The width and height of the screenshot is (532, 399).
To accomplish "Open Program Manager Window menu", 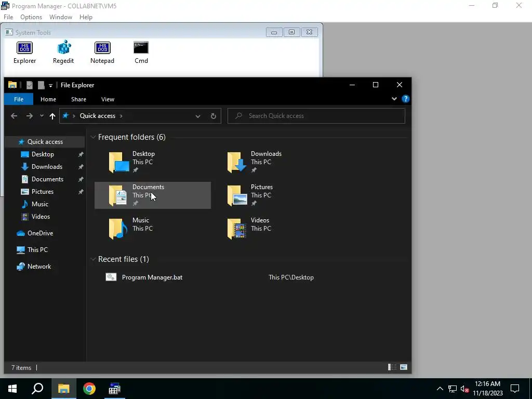I will click(x=61, y=17).
